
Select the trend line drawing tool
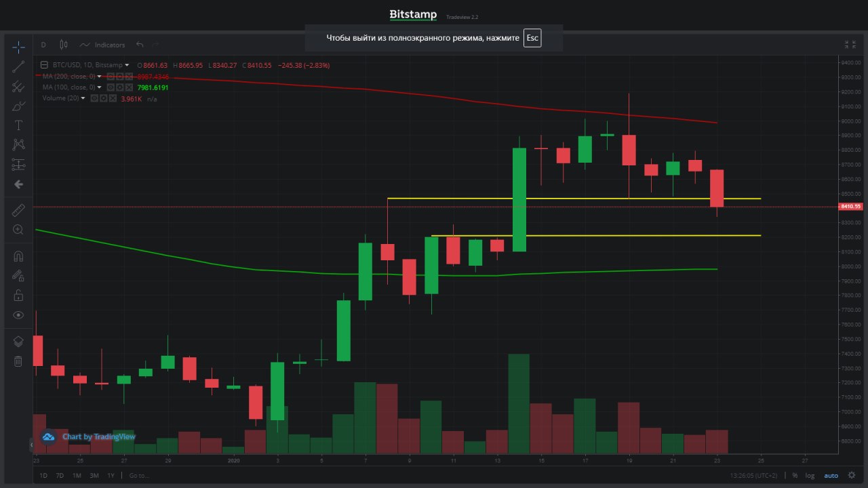click(x=18, y=66)
